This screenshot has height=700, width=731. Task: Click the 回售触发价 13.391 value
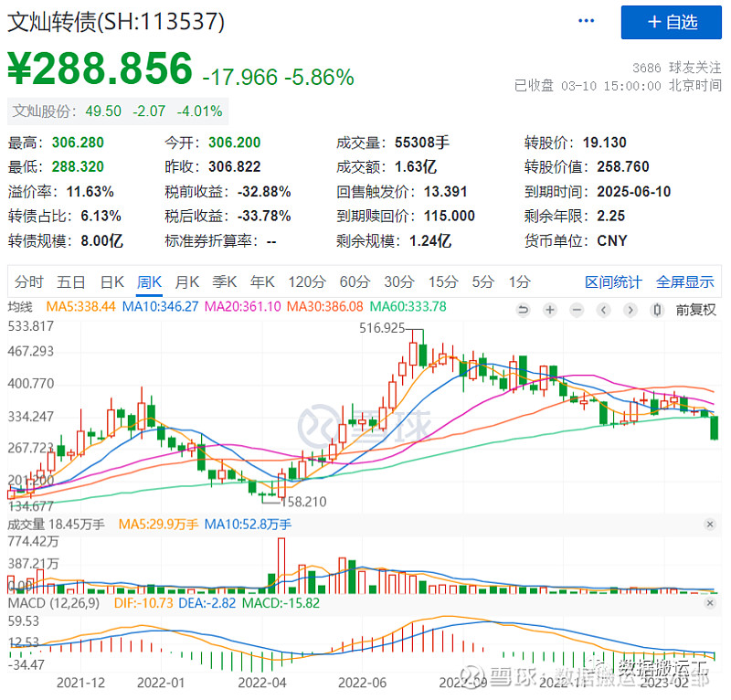coord(445,191)
